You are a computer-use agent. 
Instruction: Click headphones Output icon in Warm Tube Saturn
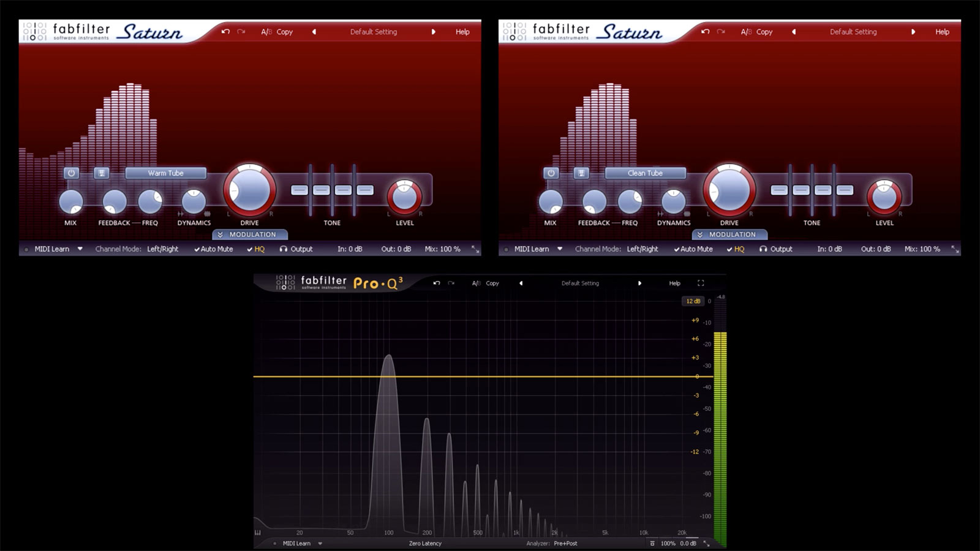284,249
